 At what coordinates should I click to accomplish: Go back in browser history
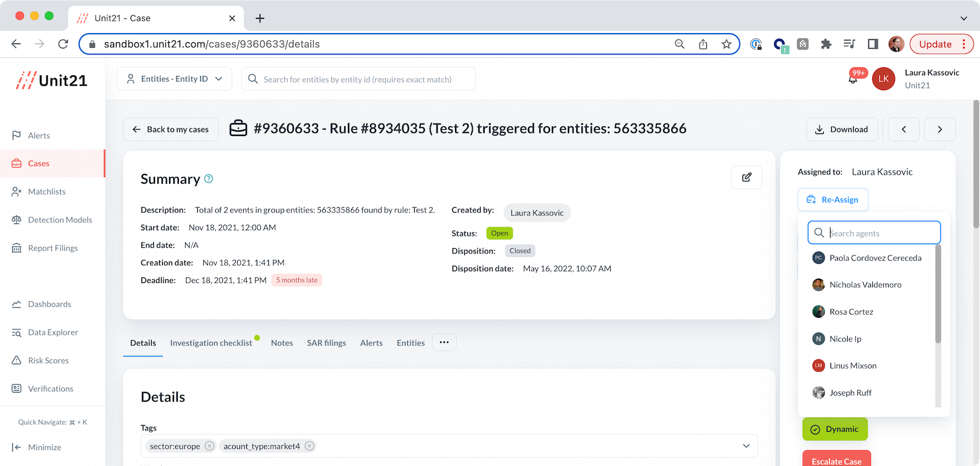pyautogui.click(x=16, y=44)
